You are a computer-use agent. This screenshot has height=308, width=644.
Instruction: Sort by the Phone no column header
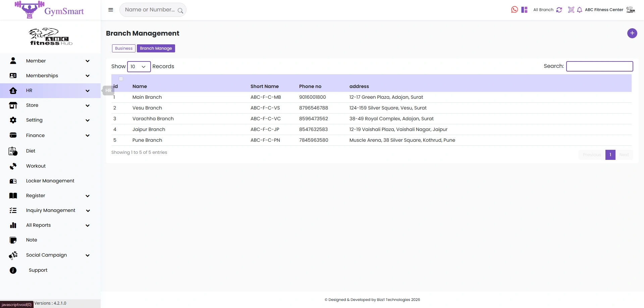pos(310,86)
